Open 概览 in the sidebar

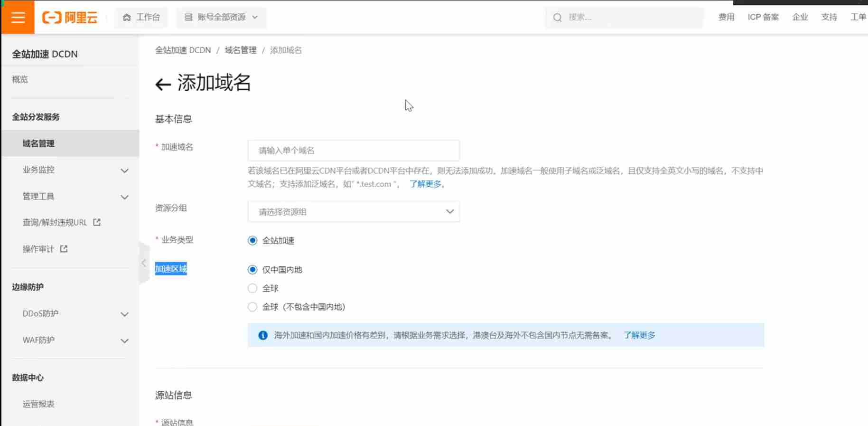[x=20, y=79]
